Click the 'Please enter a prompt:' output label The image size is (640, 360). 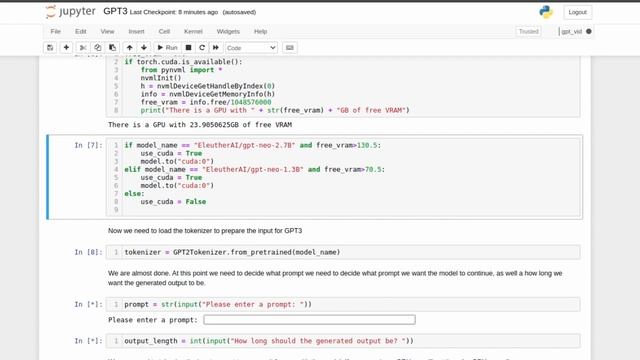pyautogui.click(x=153, y=320)
